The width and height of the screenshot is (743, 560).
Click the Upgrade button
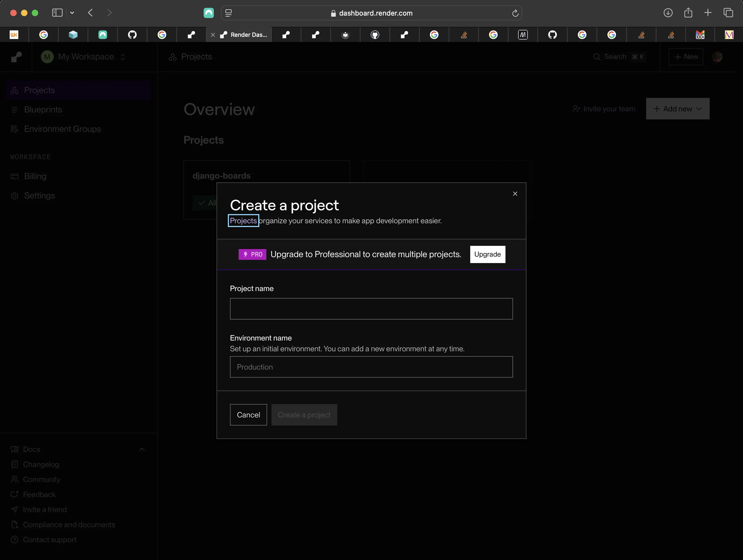click(487, 254)
